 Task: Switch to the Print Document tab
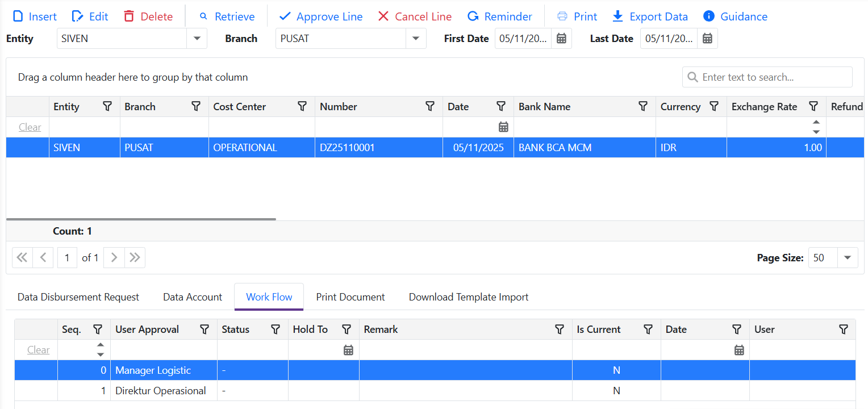350,297
